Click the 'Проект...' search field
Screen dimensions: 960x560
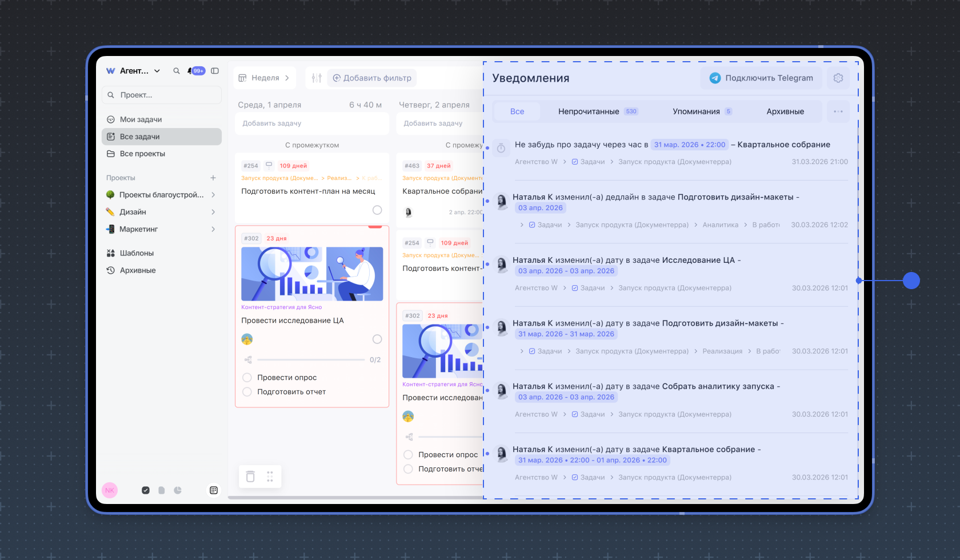click(162, 95)
